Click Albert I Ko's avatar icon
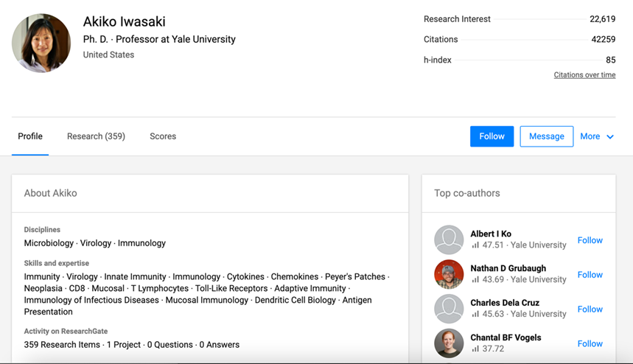Image resolution: width=633 pixels, height=364 pixels. coord(449,240)
